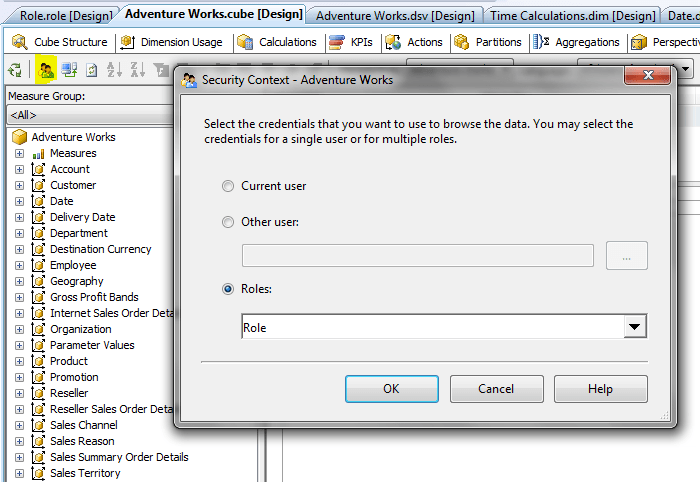
Task: Open the Calculations tab
Action: [x=278, y=42]
